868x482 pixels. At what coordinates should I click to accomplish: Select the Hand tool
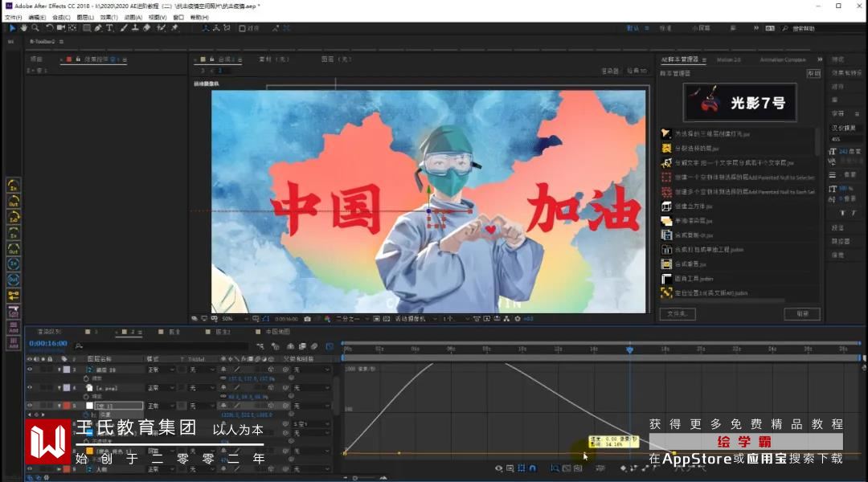tap(24, 27)
